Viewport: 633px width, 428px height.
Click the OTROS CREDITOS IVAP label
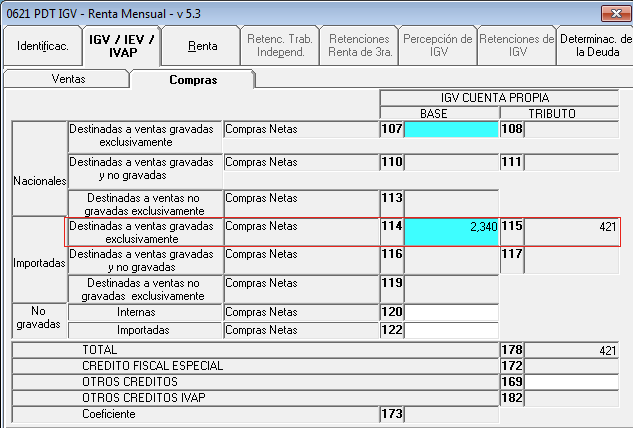tap(143, 398)
